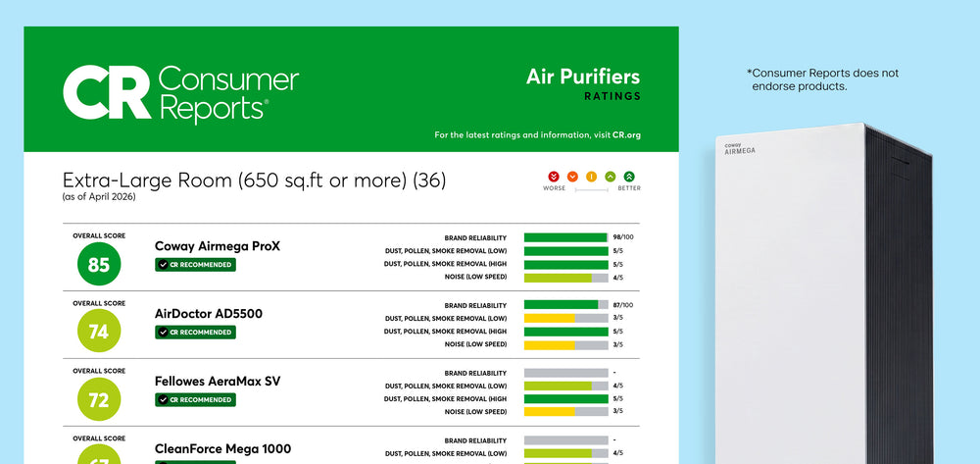
Task: Click AirDoctor AD5500 yellow low-speed removal bar
Action: coord(566,318)
